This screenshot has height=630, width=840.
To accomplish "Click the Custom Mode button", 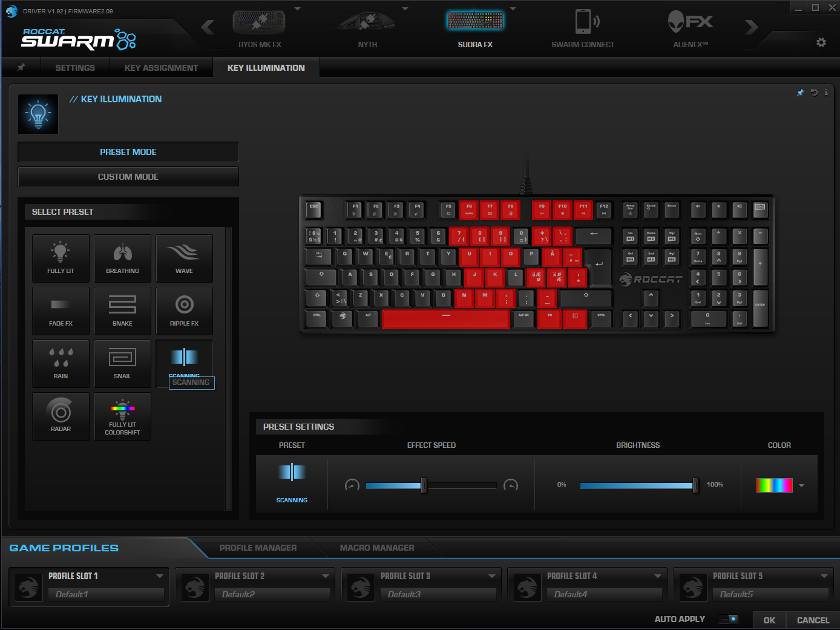I will pos(128,177).
